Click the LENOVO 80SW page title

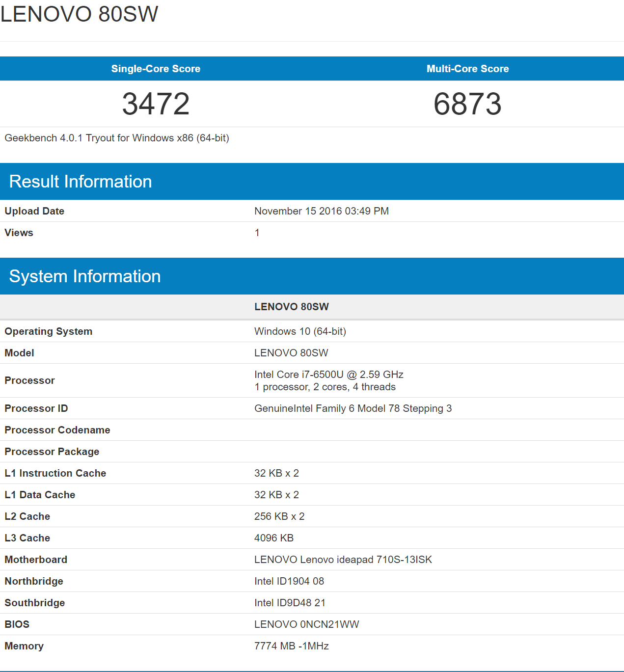coord(80,14)
